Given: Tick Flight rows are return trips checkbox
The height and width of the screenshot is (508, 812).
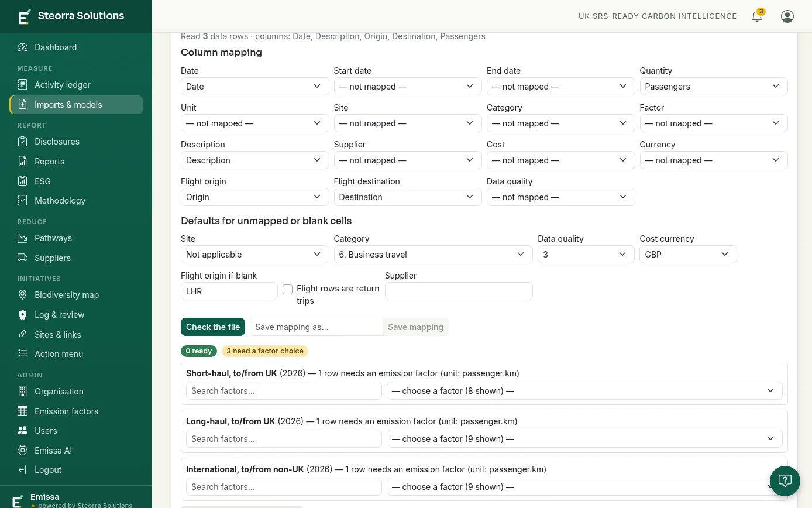Looking at the screenshot, I should point(288,289).
